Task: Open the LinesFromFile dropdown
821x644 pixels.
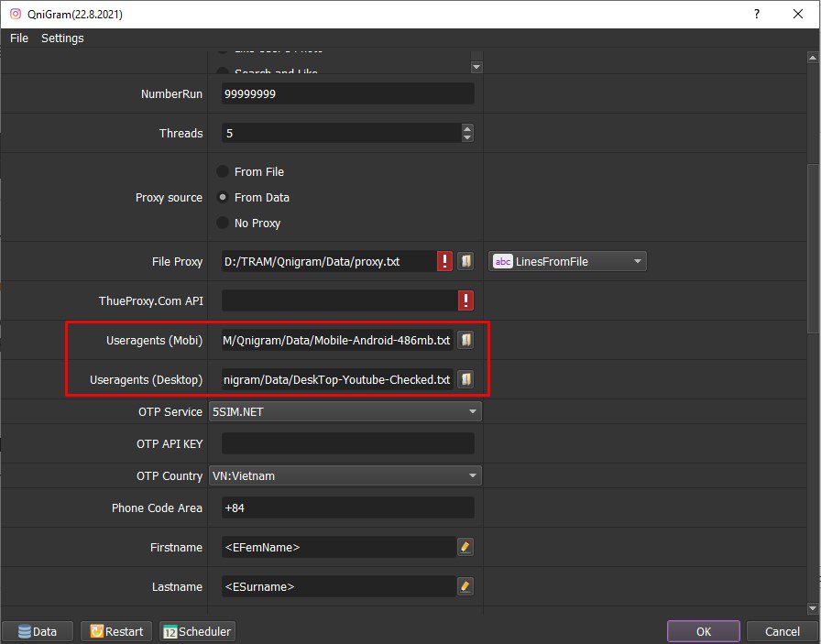Action: (567, 261)
